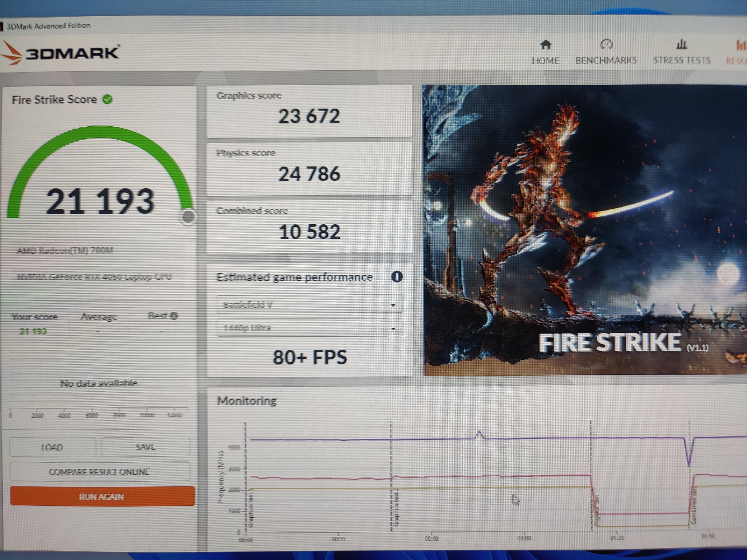747x560 pixels.
Task: Click the green validation checkmark by Fire Strike Score
Action: [108, 100]
